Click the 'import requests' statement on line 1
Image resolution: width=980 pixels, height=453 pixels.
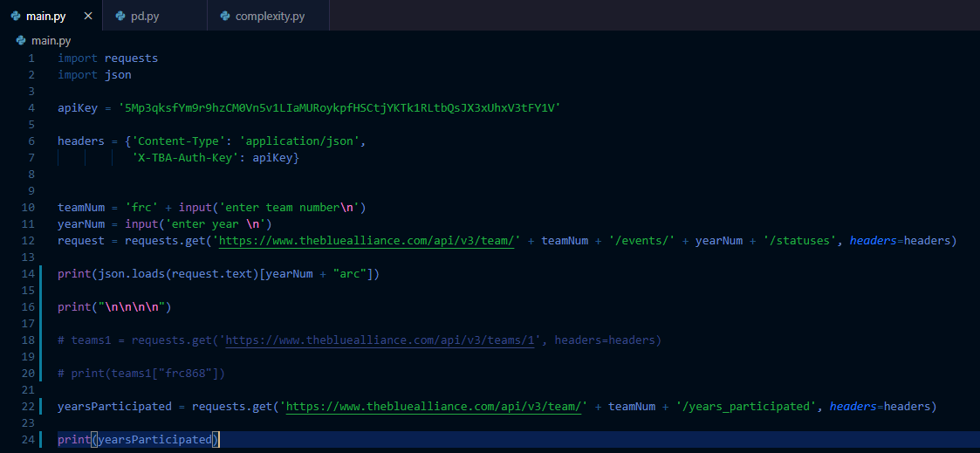[107, 58]
